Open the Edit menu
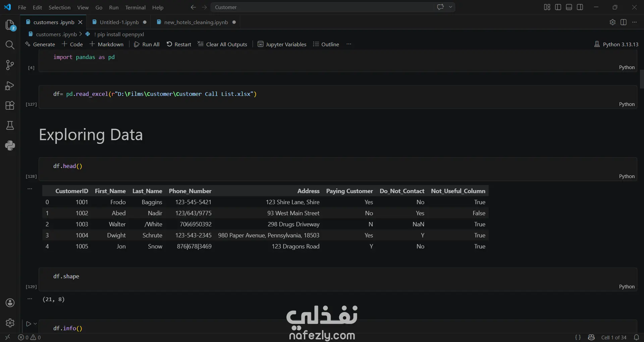Image resolution: width=644 pixels, height=342 pixels. click(x=37, y=7)
